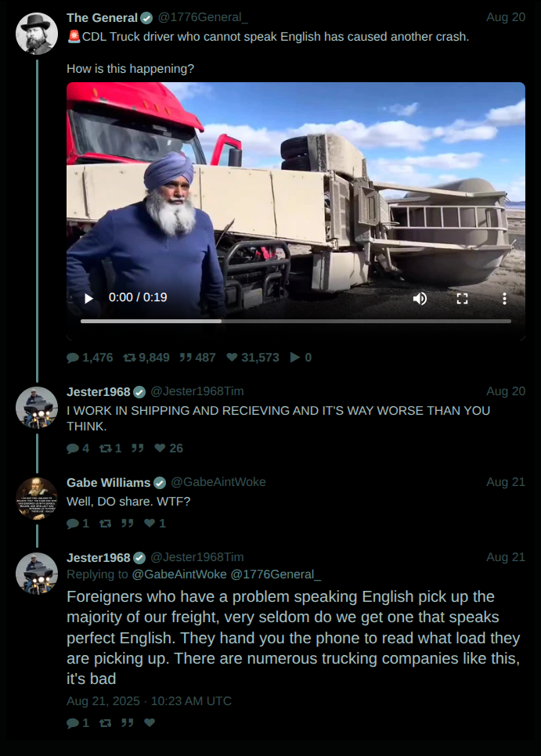This screenshot has width=541, height=756.
Task: Open Gabe Williams profile name
Action: [x=109, y=482]
